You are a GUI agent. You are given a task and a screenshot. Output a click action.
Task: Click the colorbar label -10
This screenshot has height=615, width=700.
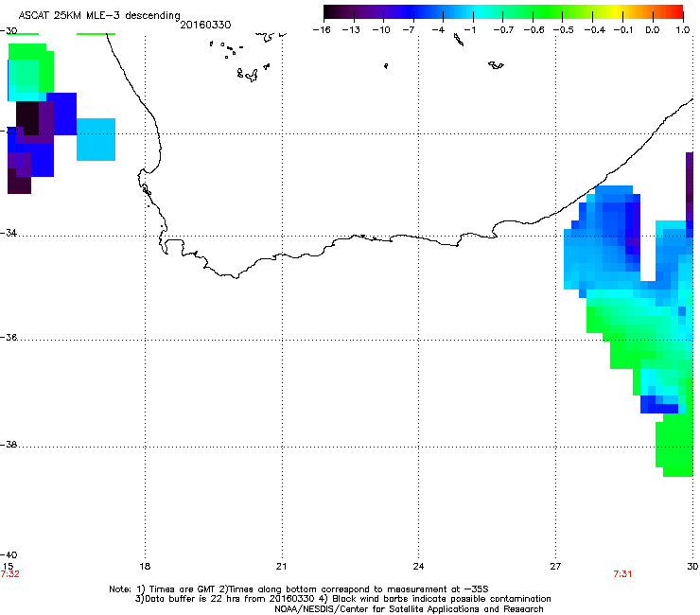click(x=381, y=30)
